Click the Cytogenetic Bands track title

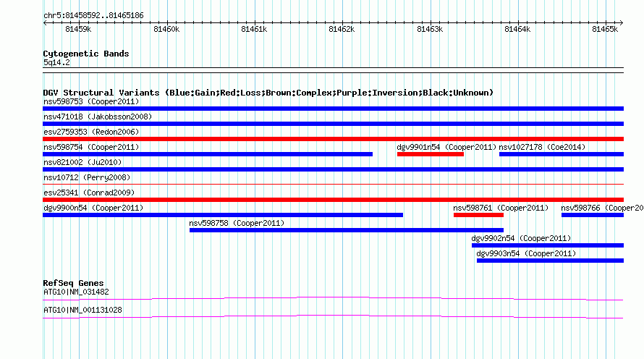[86, 54]
